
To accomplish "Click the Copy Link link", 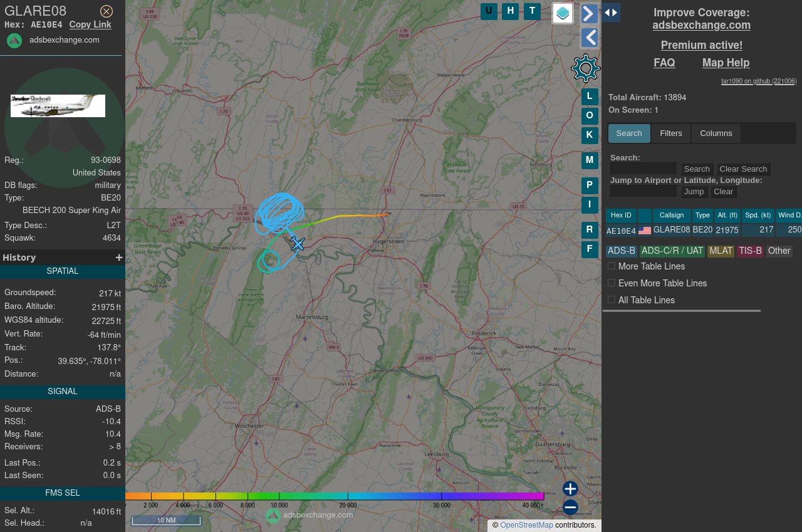I will 90,24.
